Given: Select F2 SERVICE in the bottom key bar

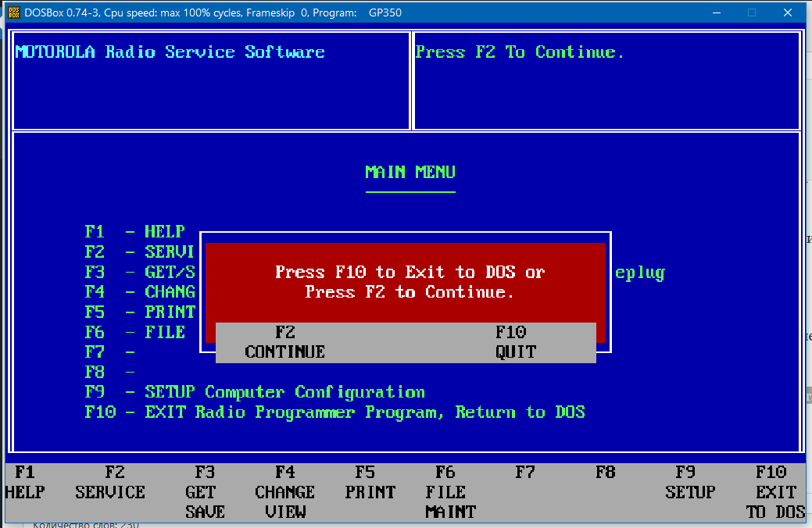Looking at the screenshot, I should (x=110, y=482).
